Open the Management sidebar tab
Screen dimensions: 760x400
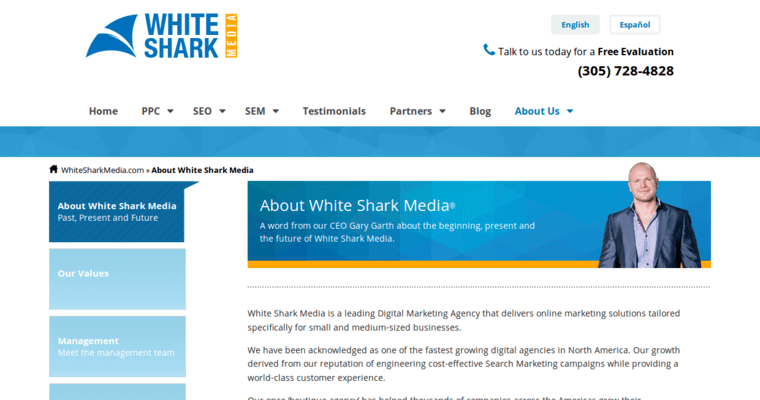click(117, 346)
